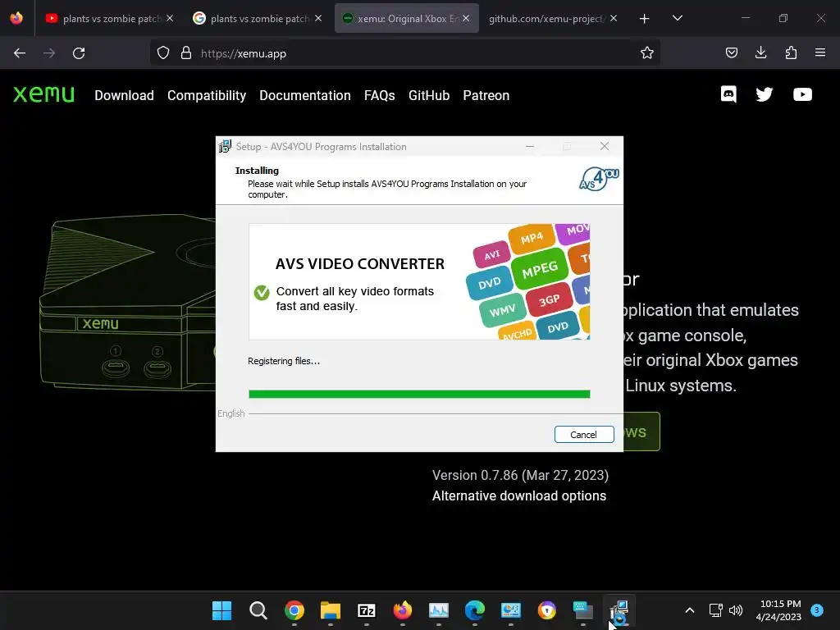The image size is (840, 630).
Task: Open the Firefox downloads panel
Action: 760,52
